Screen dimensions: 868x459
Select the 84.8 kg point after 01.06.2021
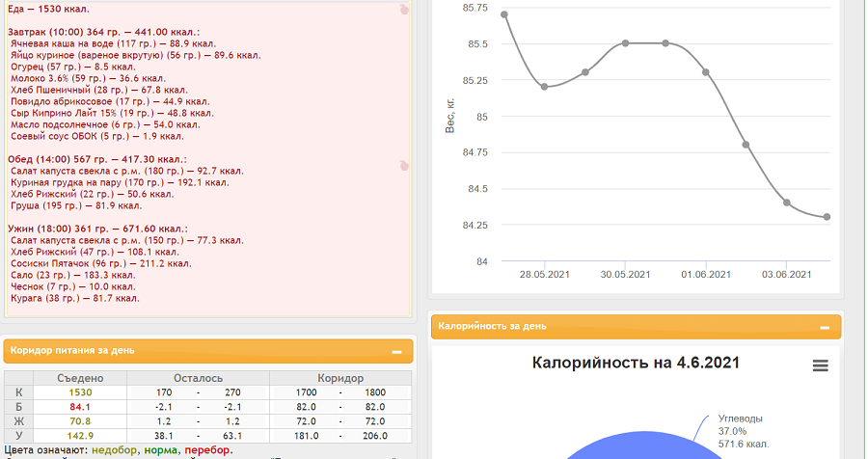[746, 145]
